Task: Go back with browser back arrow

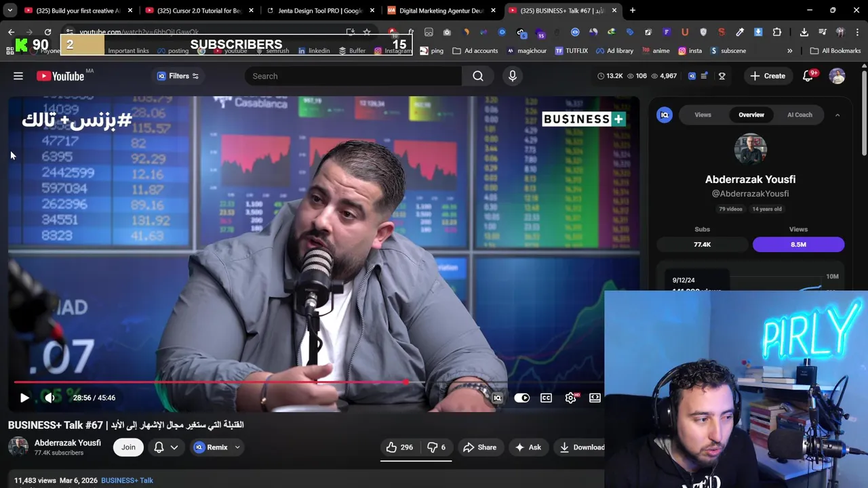Action: (12, 32)
